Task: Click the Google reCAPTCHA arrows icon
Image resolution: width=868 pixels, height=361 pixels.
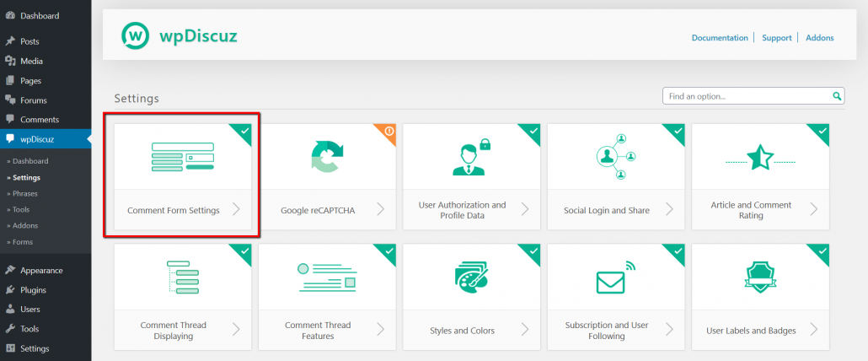Action: click(327, 157)
